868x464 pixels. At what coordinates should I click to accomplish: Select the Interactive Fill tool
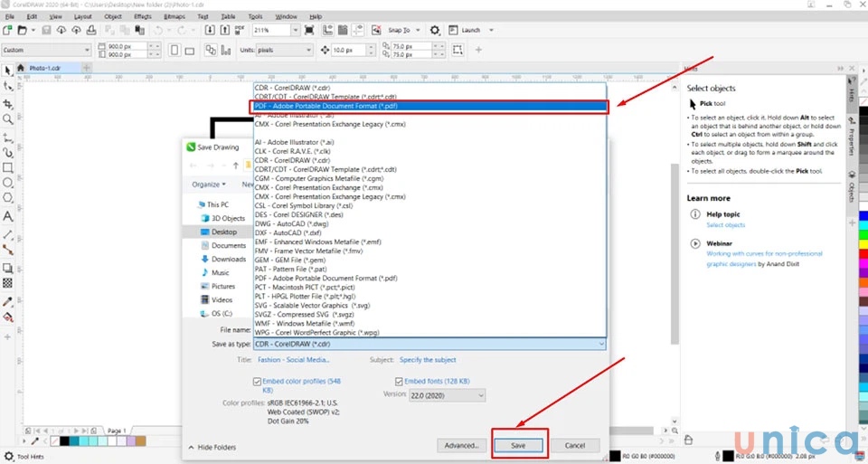8,317
